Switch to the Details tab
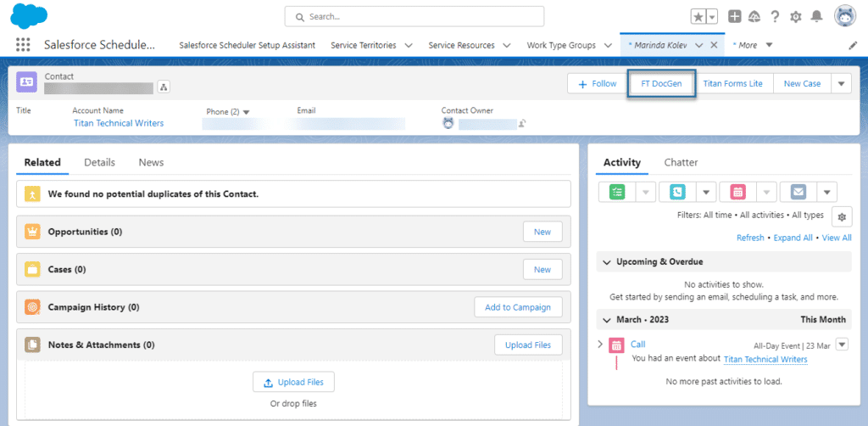Screen dimensions: 868x426 [99, 162]
